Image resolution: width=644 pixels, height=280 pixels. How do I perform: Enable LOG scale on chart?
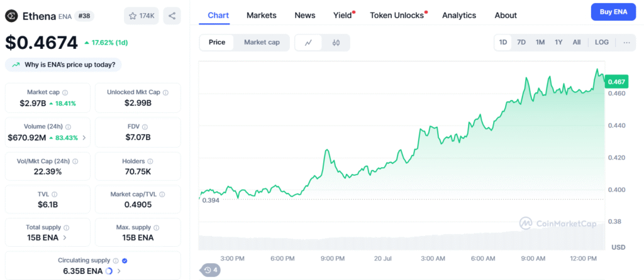[602, 42]
